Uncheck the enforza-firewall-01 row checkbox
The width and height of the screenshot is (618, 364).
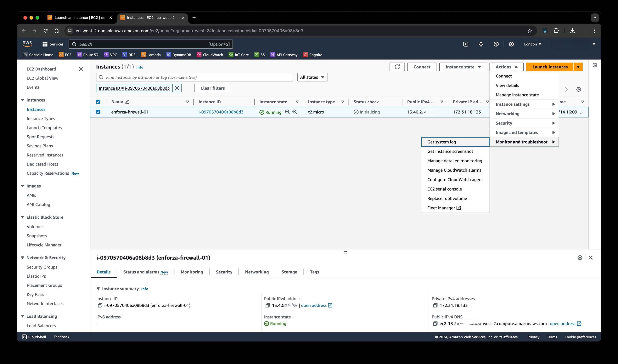point(98,112)
